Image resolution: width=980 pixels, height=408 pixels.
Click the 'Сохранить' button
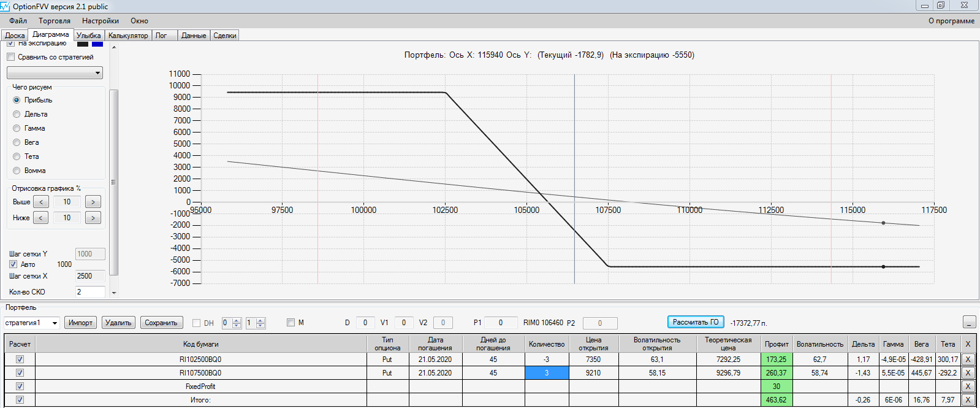pyautogui.click(x=161, y=323)
